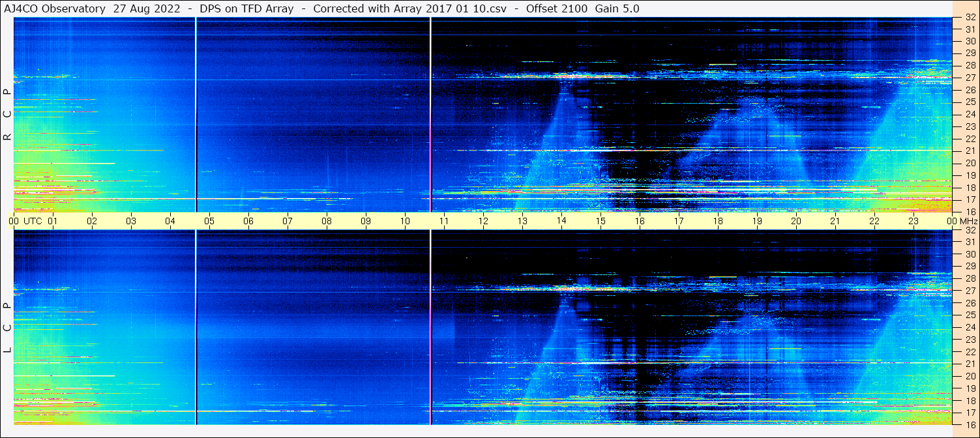This screenshot has height=438, width=980.
Task: Click the '09' hour label on time axis
Action: [366, 221]
